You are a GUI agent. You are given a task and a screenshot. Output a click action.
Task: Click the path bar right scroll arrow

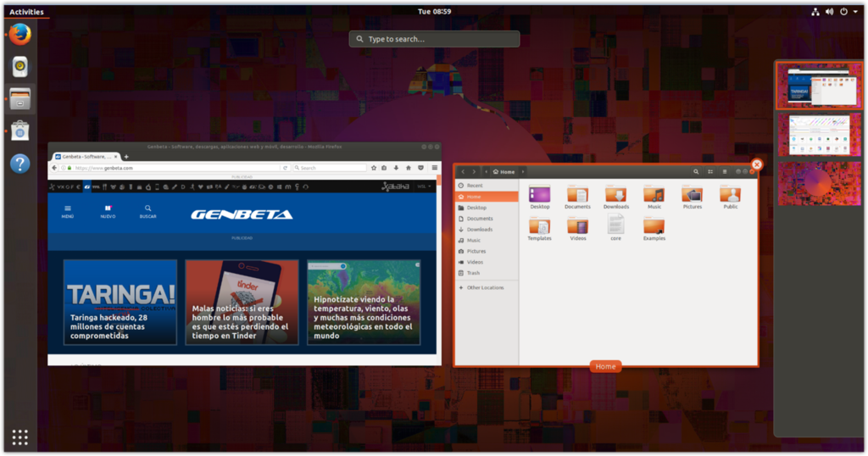click(522, 171)
